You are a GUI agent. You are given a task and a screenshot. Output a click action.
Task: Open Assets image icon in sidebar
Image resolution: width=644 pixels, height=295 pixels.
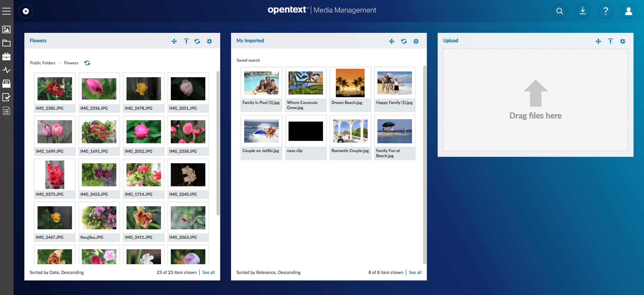coord(6,29)
